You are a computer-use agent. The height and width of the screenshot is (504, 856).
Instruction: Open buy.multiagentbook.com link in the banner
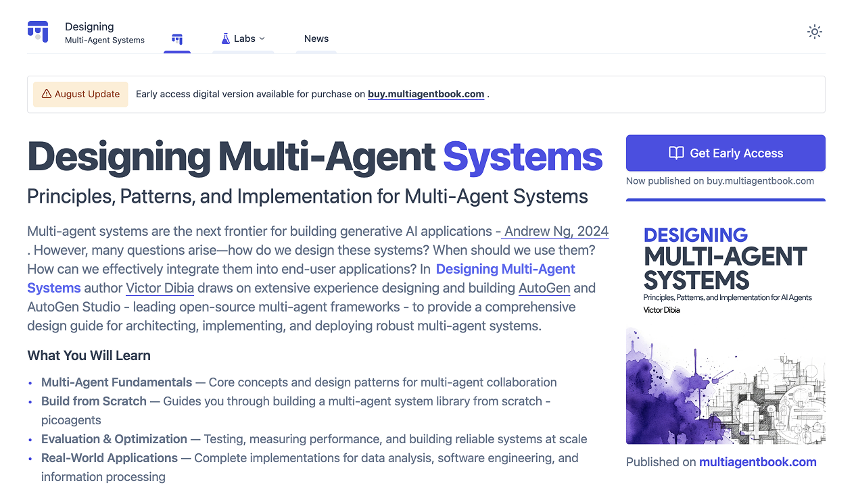click(x=425, y=94)
